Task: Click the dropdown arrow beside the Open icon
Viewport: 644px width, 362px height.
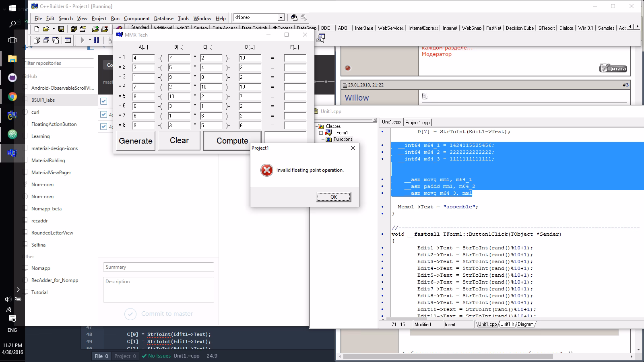Action: [x=53, y=29]
